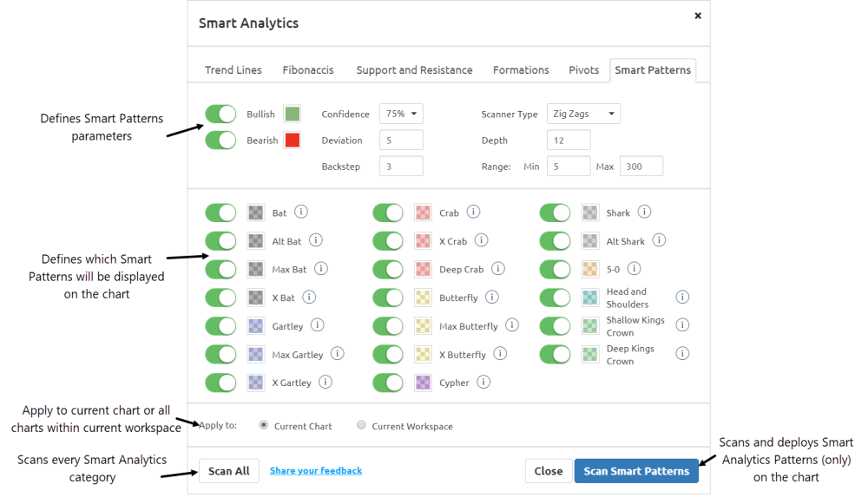The height and width of the screenshot is (504, 868).
Task: Click the Range Min input field
Action: tap(569, 166)
